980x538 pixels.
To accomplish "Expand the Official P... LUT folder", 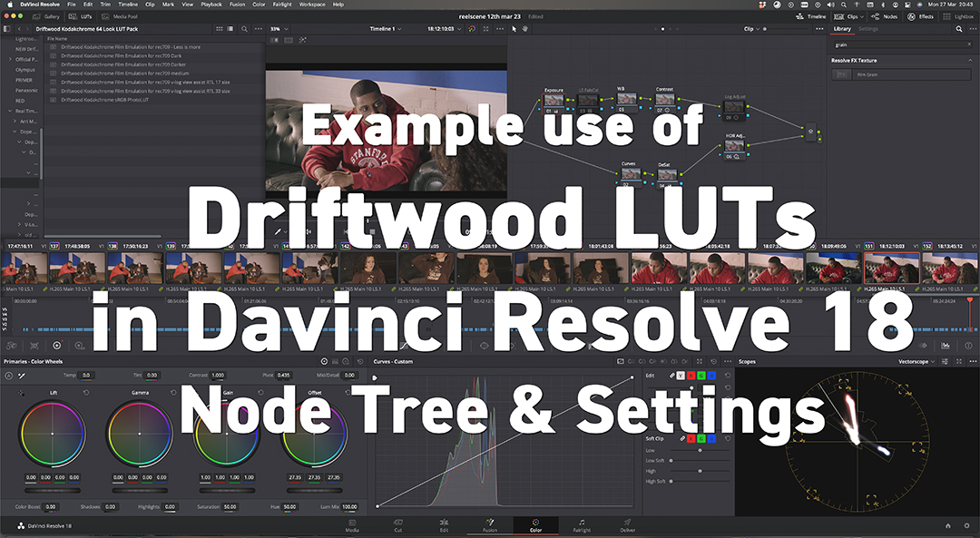I will (x=11, y=59).
